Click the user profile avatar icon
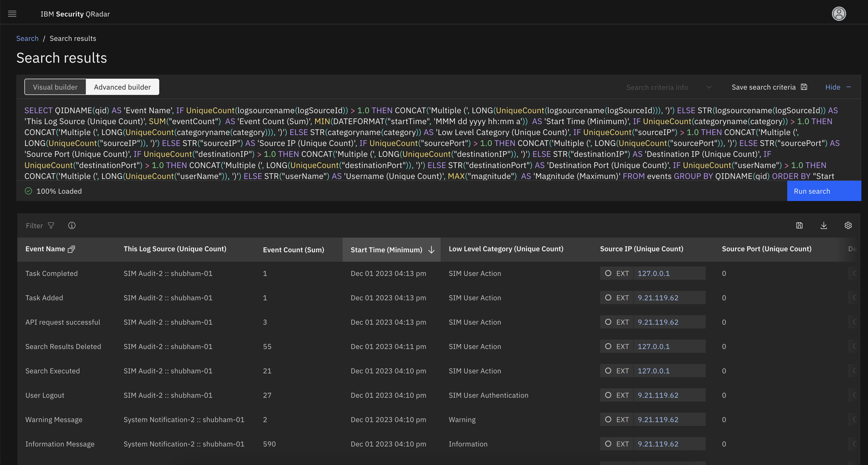The width and height of the screenshot is (868, 465). coord(839,14)
